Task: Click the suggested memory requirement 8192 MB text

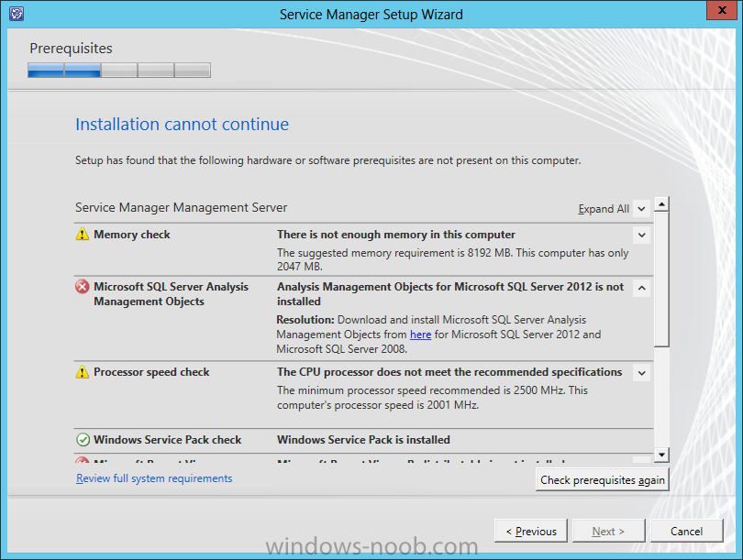Action: coord(452,259)
